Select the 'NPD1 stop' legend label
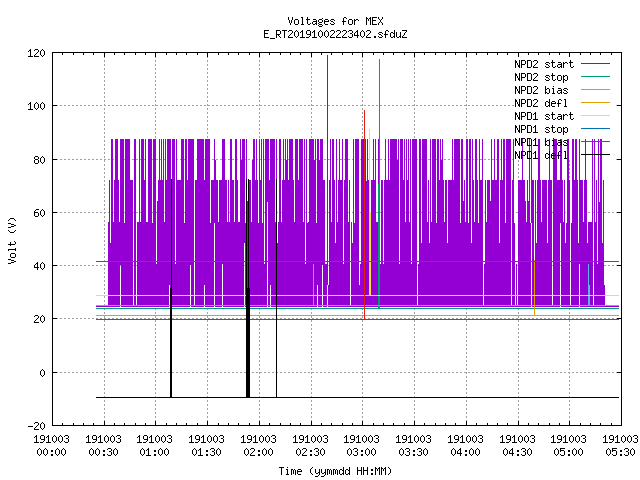 tap(541, 129)
